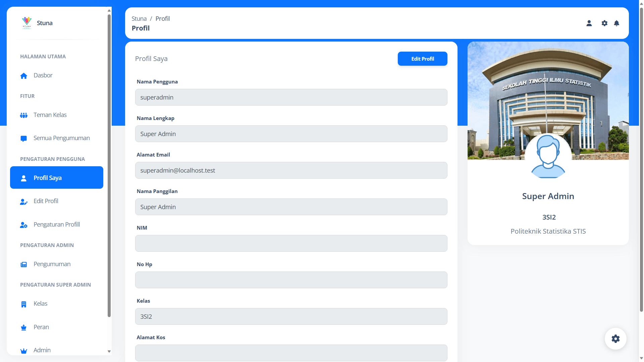Screen dimensions: 644x362
Task: Click the Alamat Email field
Action: [x=291, y=170]
